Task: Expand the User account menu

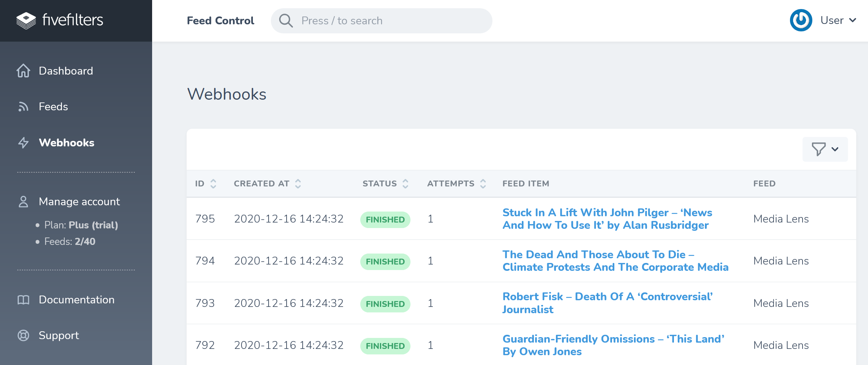Action: click(x=838, y=20)
